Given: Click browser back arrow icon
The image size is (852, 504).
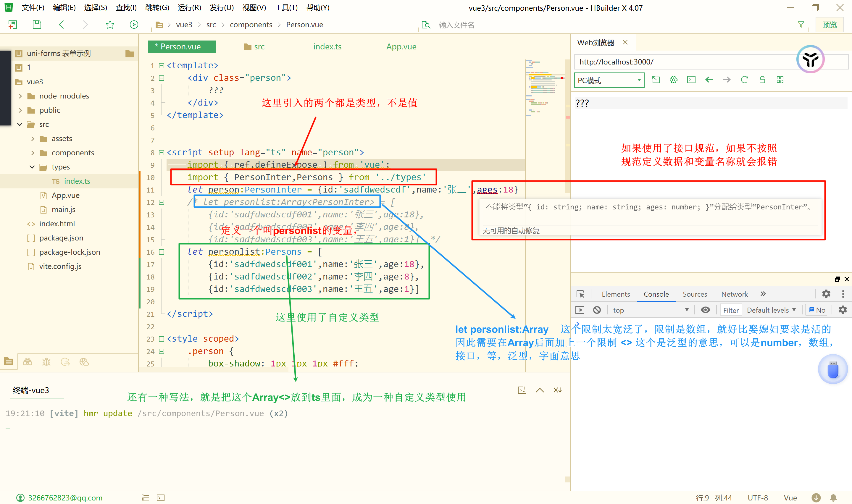Looking at the screenshot, I should click(x=709, y=80).
